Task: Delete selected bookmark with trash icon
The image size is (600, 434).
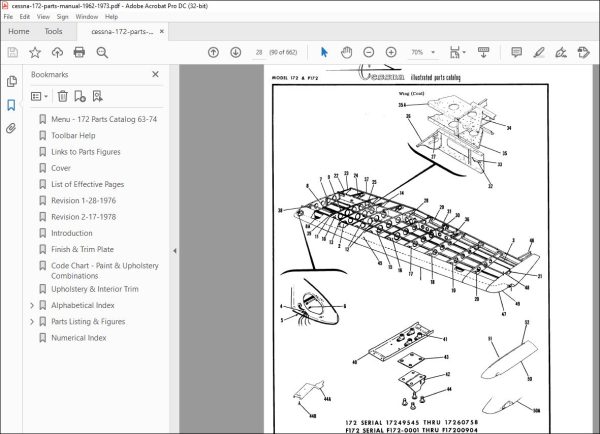Action: tap(62, 96)
